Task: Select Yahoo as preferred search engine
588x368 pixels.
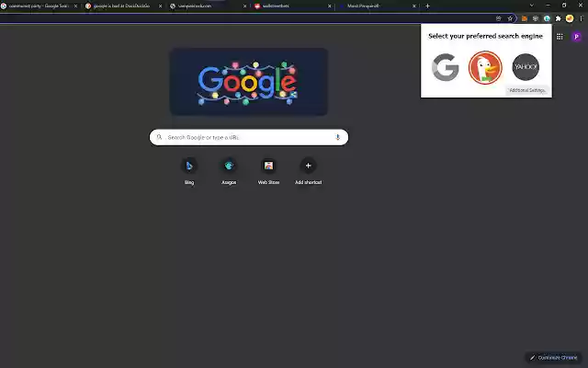Action: point(526,67)
